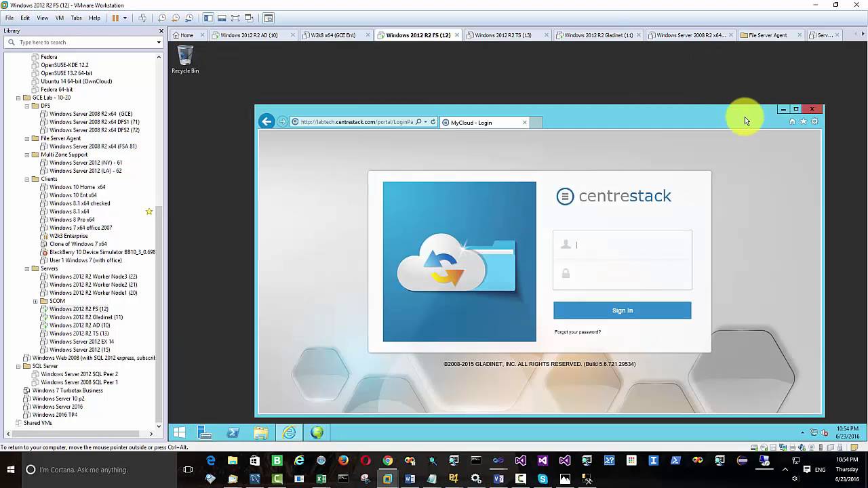Open guest PowerShell taskbar icon
Screen dimensions: 868x488
(x=233, y=432)
